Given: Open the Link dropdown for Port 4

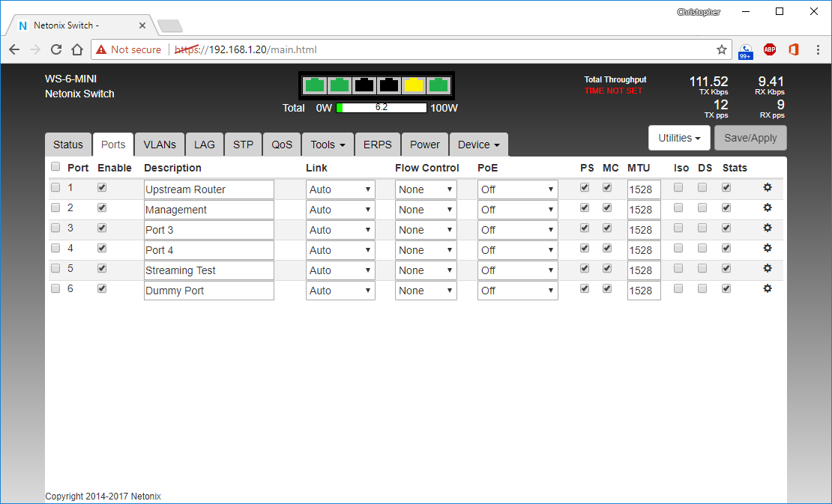Looking at the screenshot, I should [340, 250].
